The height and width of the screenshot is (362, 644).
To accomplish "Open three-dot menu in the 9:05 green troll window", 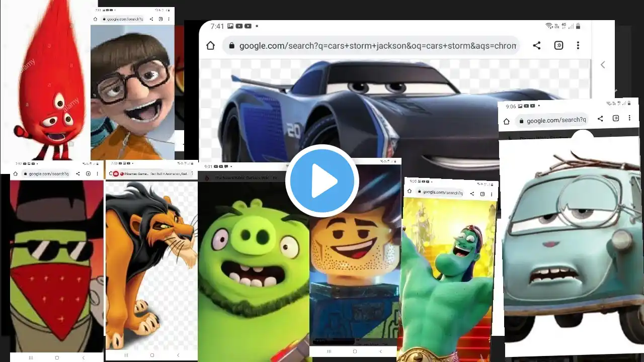I will click(492, 195).
